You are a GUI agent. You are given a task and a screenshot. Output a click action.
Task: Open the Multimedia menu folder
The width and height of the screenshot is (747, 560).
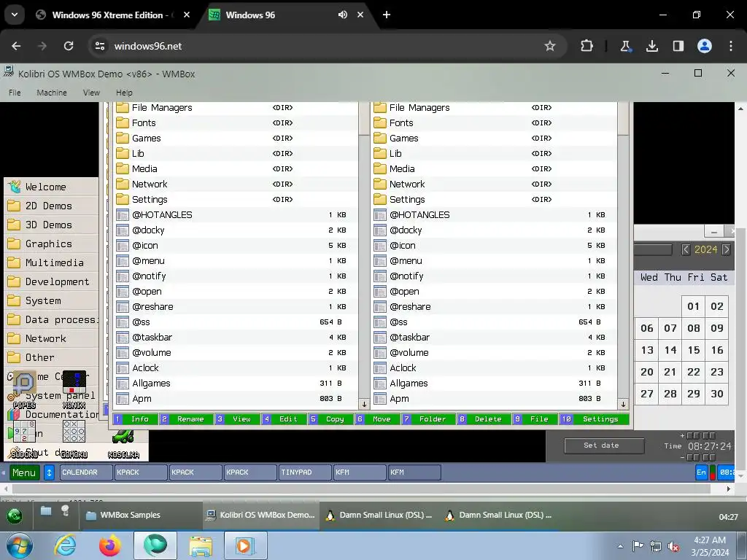(52, 262)
